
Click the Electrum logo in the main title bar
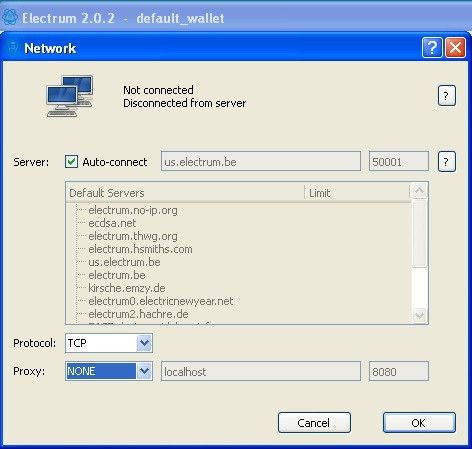(10, 17)
